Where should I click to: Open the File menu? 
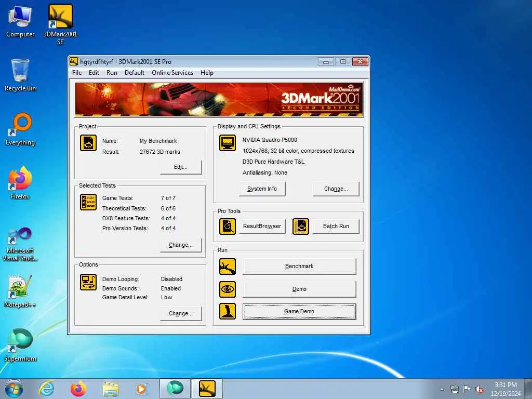click(x=77, y=73)
